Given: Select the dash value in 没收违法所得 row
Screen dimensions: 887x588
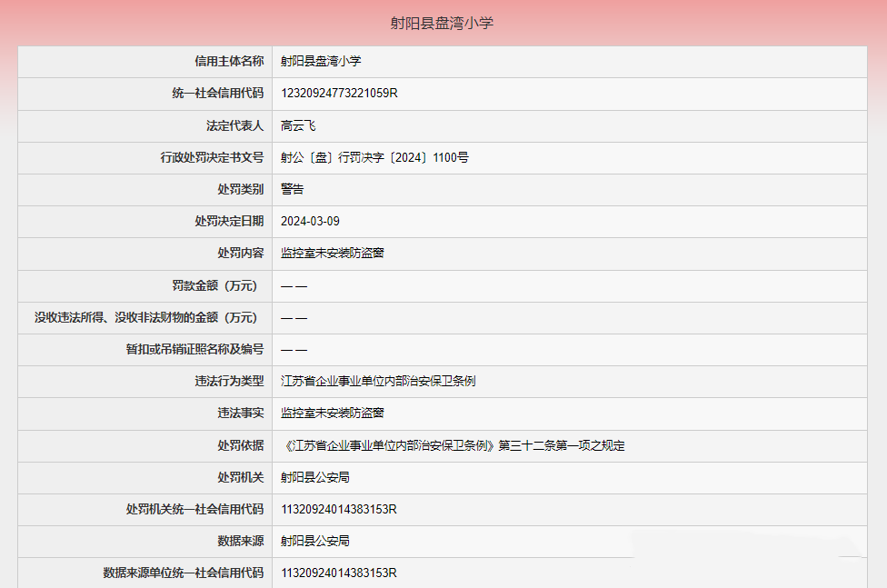Looking at the screenshot, I should click(294, 318).
